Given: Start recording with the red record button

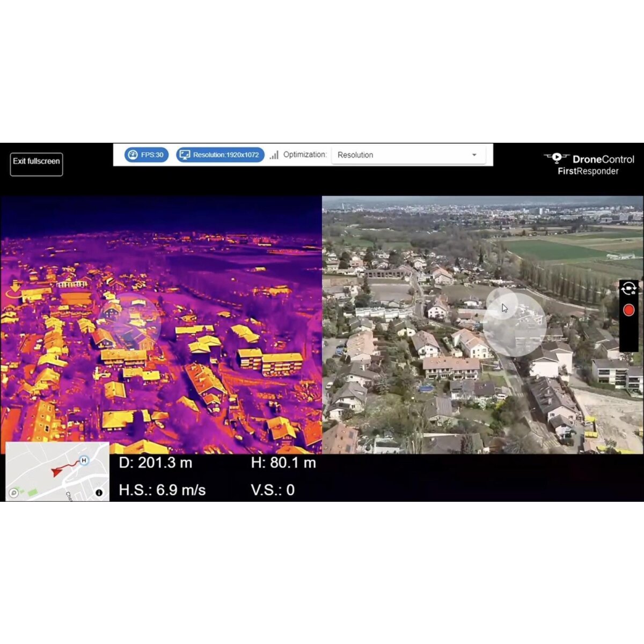Looking at the screenshot, I should [x=628, y=310].
